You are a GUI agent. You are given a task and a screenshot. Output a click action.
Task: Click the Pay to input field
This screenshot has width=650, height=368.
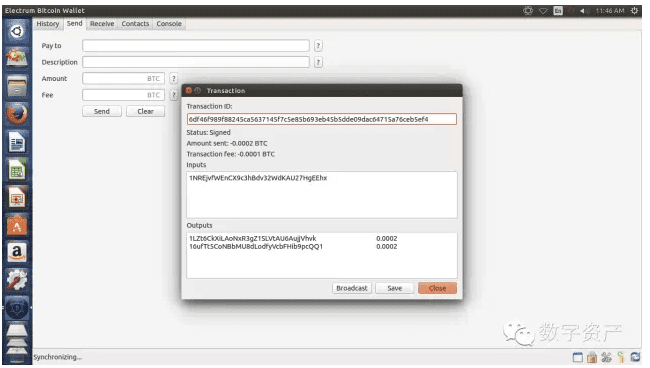[x=196, y=46]
